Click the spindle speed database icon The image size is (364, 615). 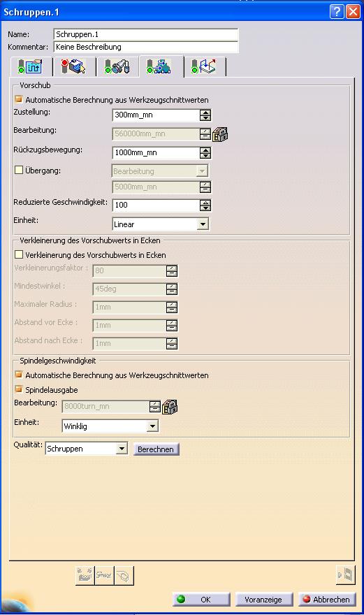pos(170,407)
